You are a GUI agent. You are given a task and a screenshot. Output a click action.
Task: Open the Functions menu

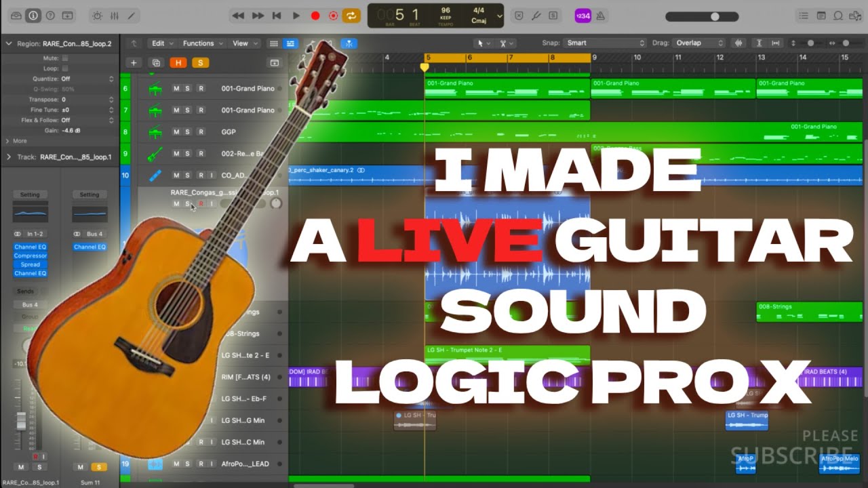(x=202, y=43)
